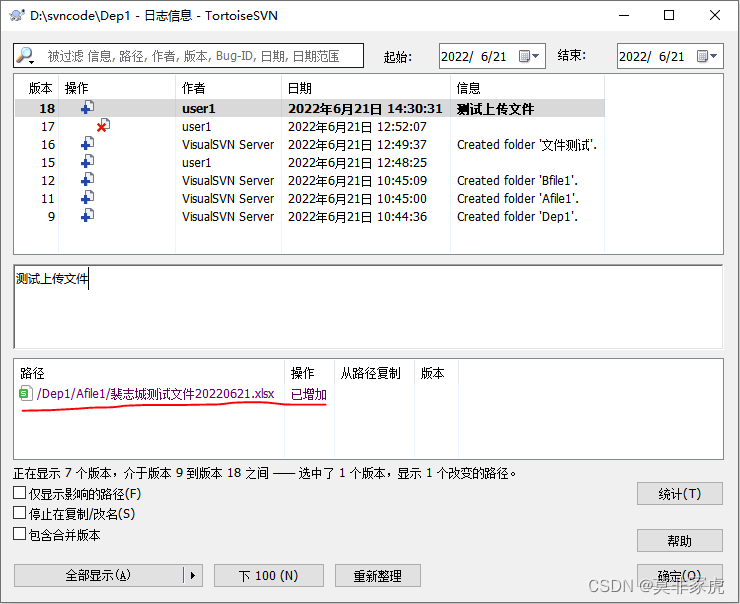Toggle 停止在复制/改名(S) checkbox
The image size is (740, 604).
(x=19, y=513)
